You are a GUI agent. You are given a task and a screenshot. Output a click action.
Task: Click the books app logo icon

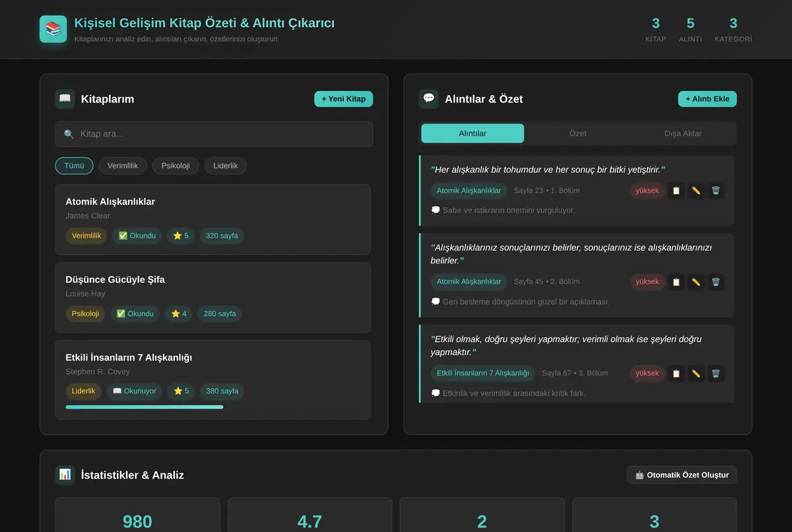(x=53, y=29)
